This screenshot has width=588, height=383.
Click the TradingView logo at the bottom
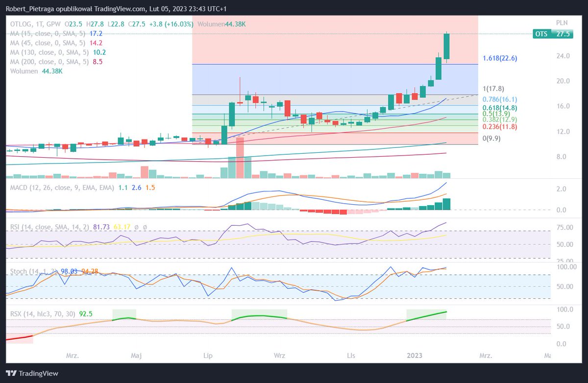pyautogui.click(x=32, y=373)
